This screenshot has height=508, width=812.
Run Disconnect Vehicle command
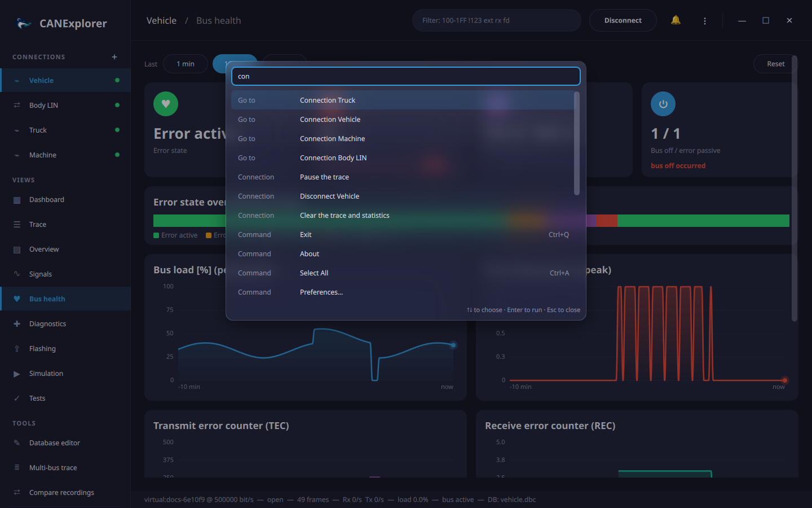[x=403, y=196]
